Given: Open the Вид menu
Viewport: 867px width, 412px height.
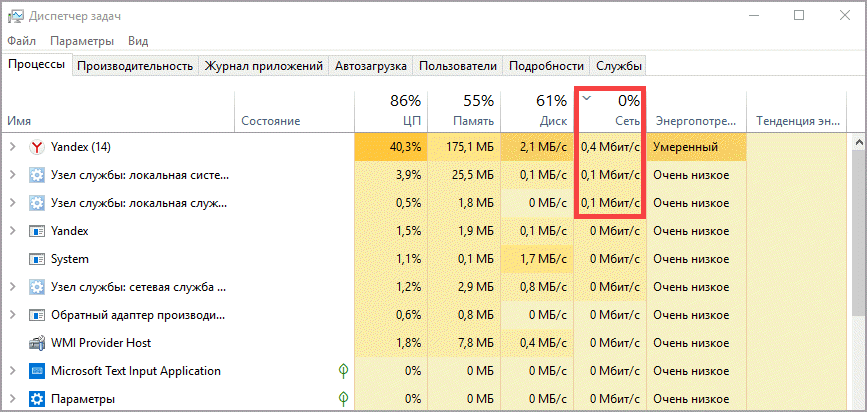Looking at the screenshot, I should 138,41.
